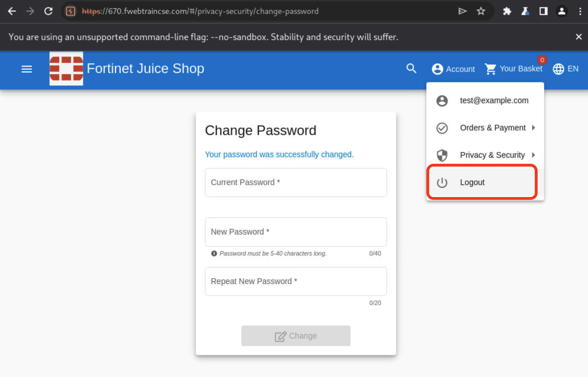Open the search magnifier icon

pyautogui.click(x=411, y=69)
